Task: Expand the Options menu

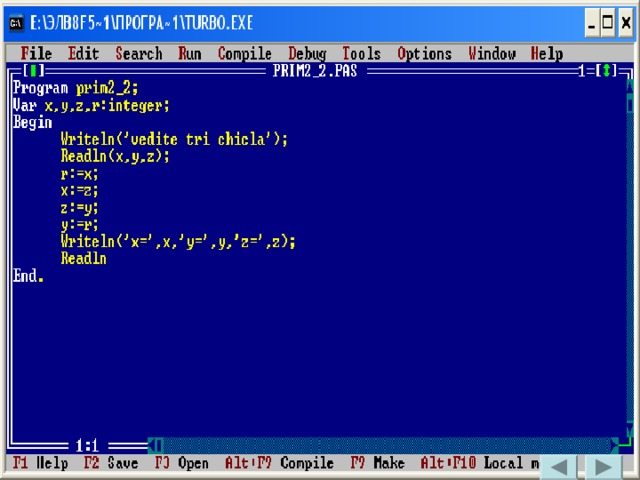Action: tap(424, 54)
